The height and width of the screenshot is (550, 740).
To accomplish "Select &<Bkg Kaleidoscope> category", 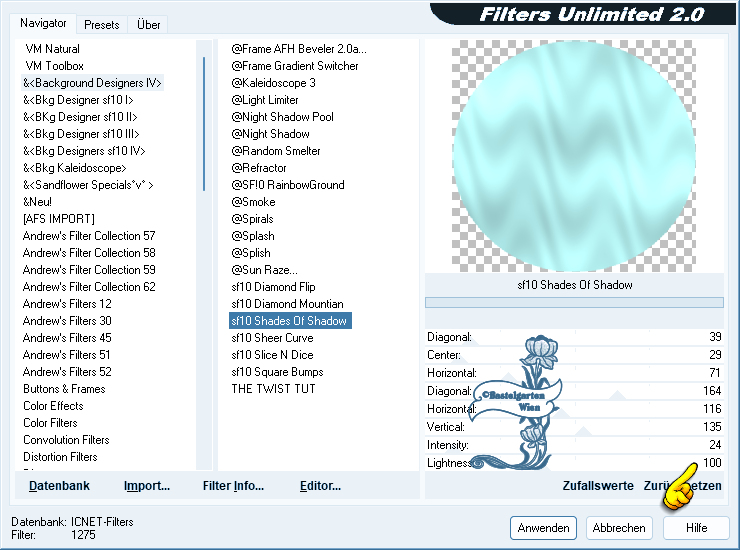I will (75, 168).
